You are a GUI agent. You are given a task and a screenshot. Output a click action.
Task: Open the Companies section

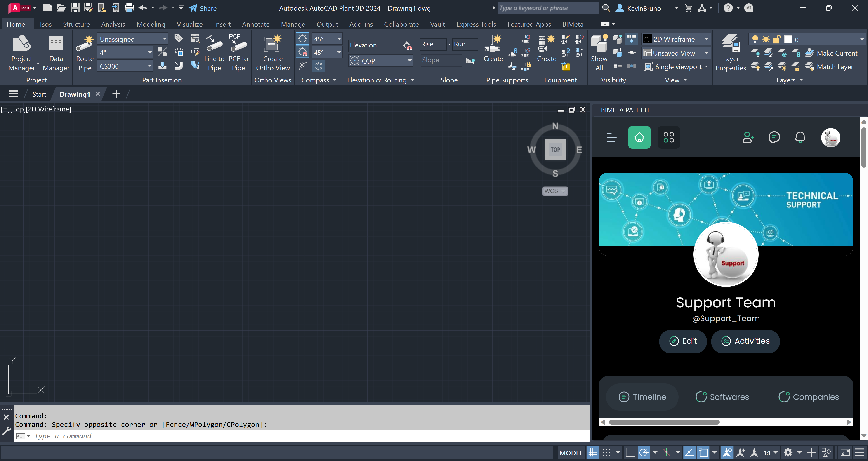pyautogui.click(x=808, y=397)
